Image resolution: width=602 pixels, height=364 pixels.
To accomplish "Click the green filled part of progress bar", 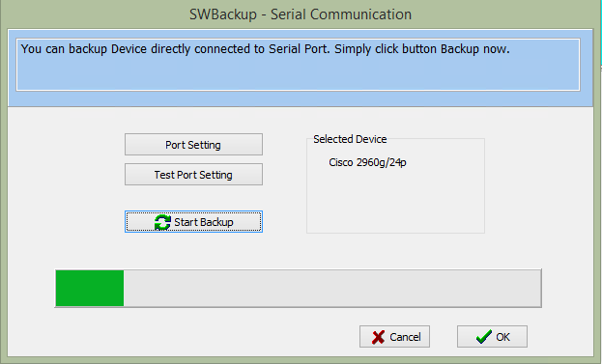I will (x=90, y=288).
